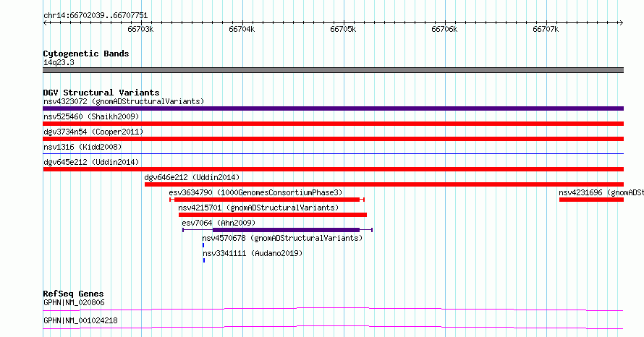
Task: Click the 66704k ruler position
Action: [x=242, y=29]
